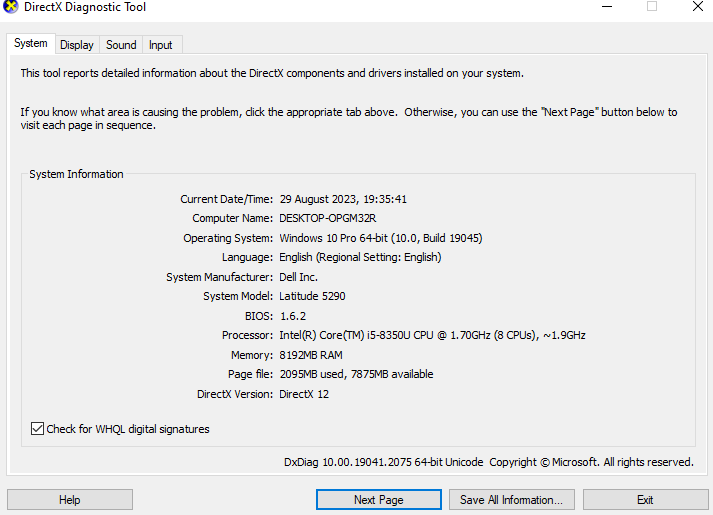Go to Next Page

tap(379, 500)
